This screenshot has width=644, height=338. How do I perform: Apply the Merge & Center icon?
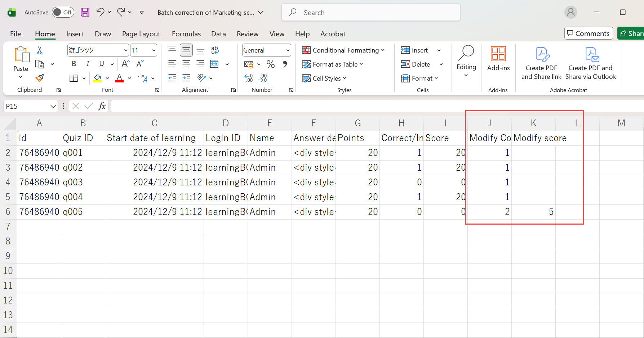(214, 64)
